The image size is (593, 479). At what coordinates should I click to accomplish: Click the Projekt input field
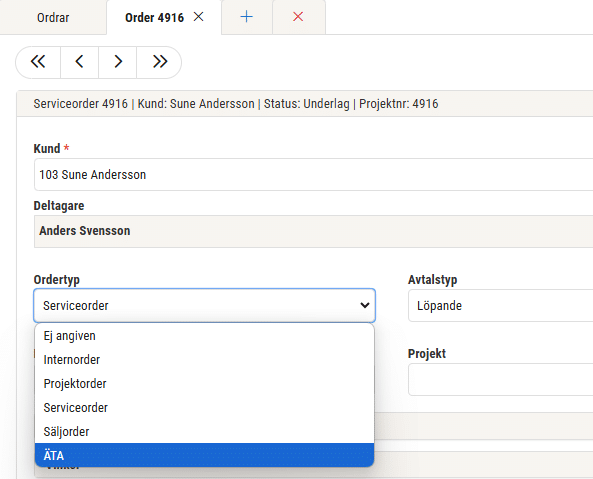click(500, 380)
